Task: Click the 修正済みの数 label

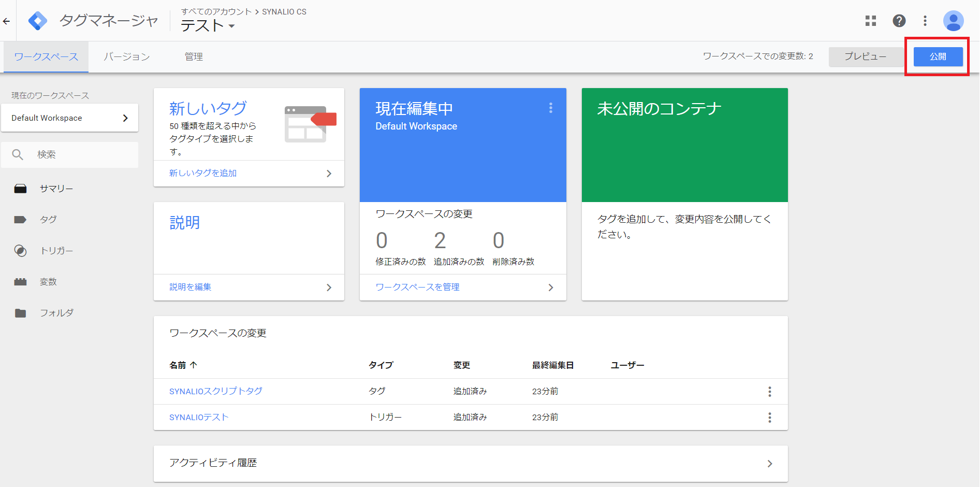Action: pyautogui.click(x=401, y=262)
